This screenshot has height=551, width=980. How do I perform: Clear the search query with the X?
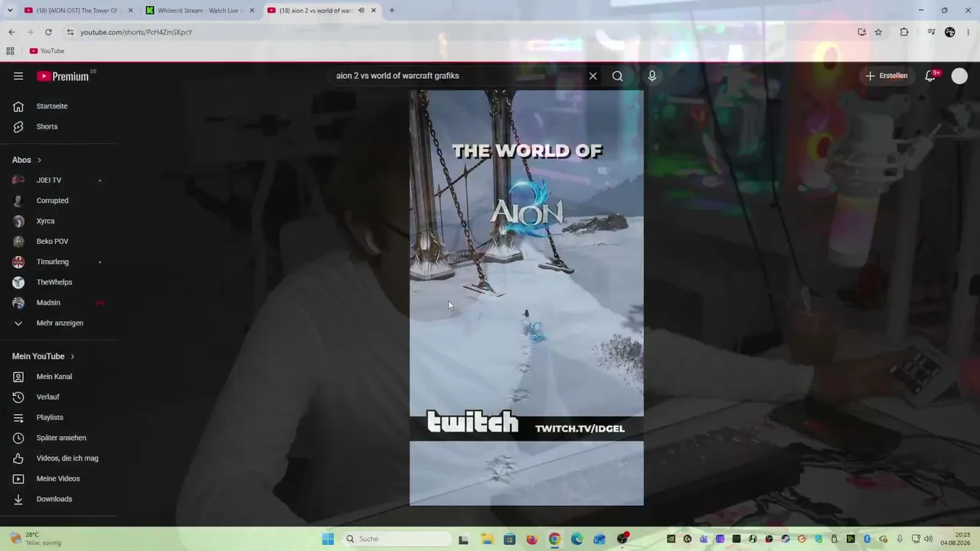point(593,76)
